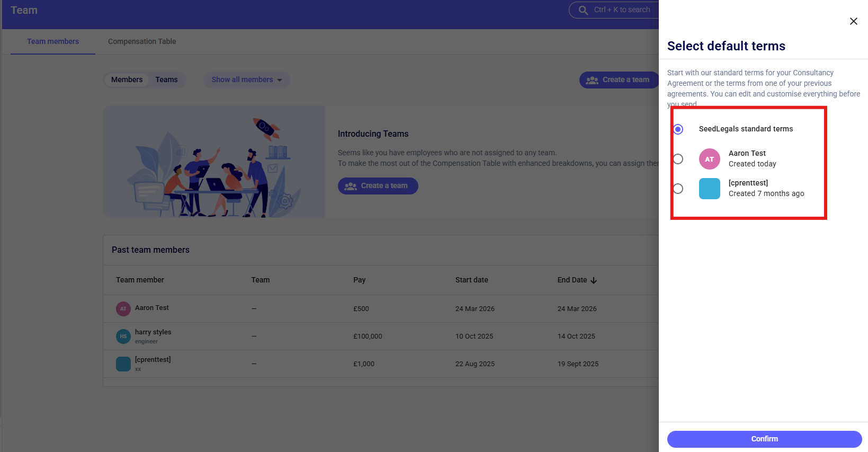Select the Members view toggle

coord(127,79)
